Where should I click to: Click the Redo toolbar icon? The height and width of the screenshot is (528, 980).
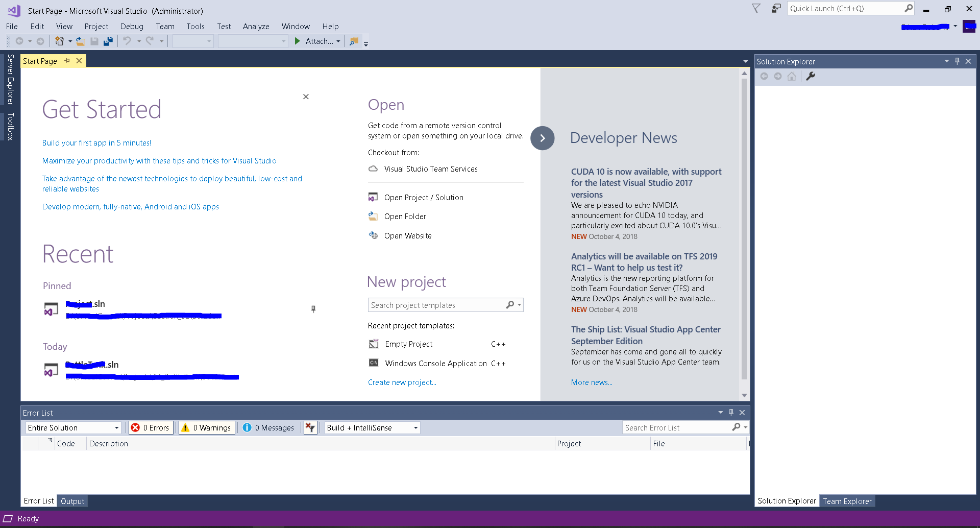point(150,41)
